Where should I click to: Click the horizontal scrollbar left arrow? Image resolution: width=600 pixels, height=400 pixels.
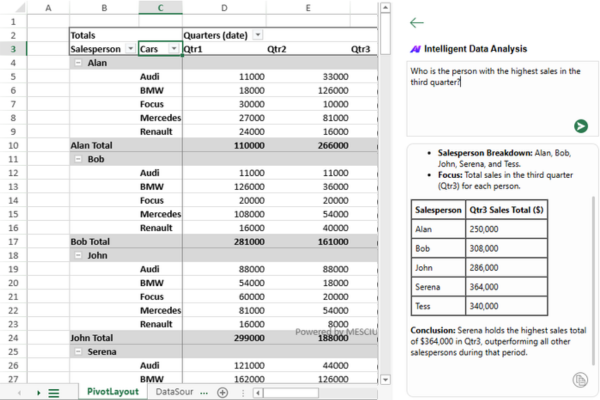click(258, 393)
